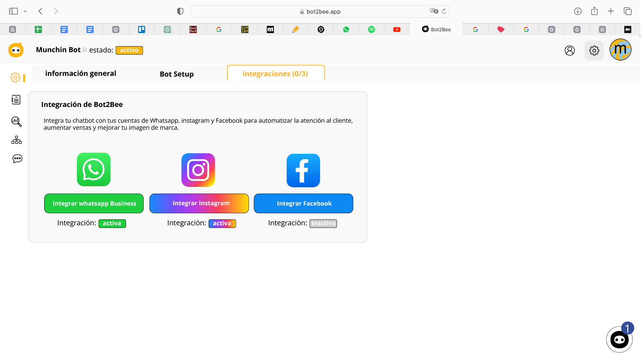Toggle the Facebook integration inactiva badge

click(323, 223)
